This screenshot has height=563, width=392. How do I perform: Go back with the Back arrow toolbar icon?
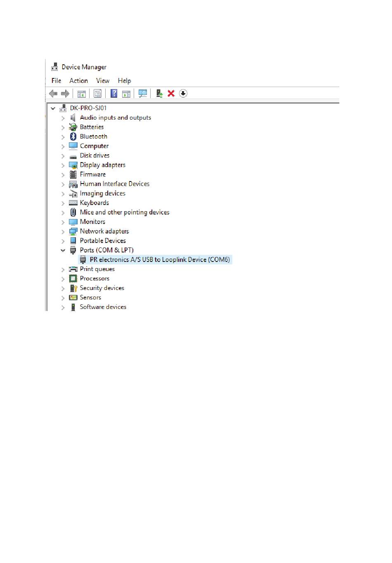click(53, 94)
